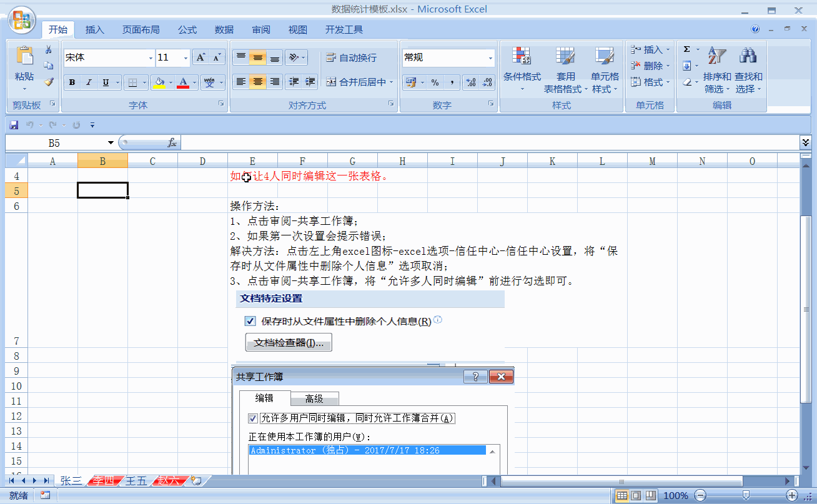
Task: Select the Format Painter brush
Action: tap(49, 82)
